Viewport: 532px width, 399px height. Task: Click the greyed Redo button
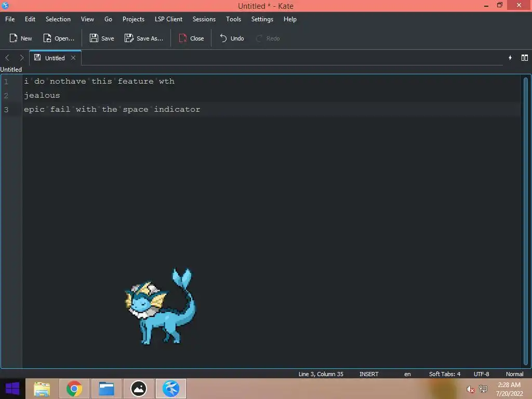pos(268,38)
